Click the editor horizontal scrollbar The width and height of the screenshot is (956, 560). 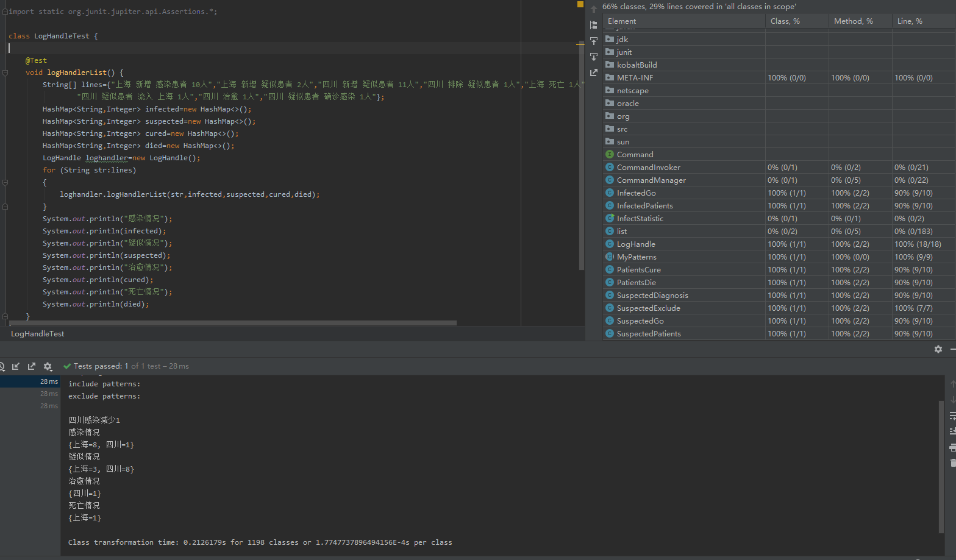point(232,323)
